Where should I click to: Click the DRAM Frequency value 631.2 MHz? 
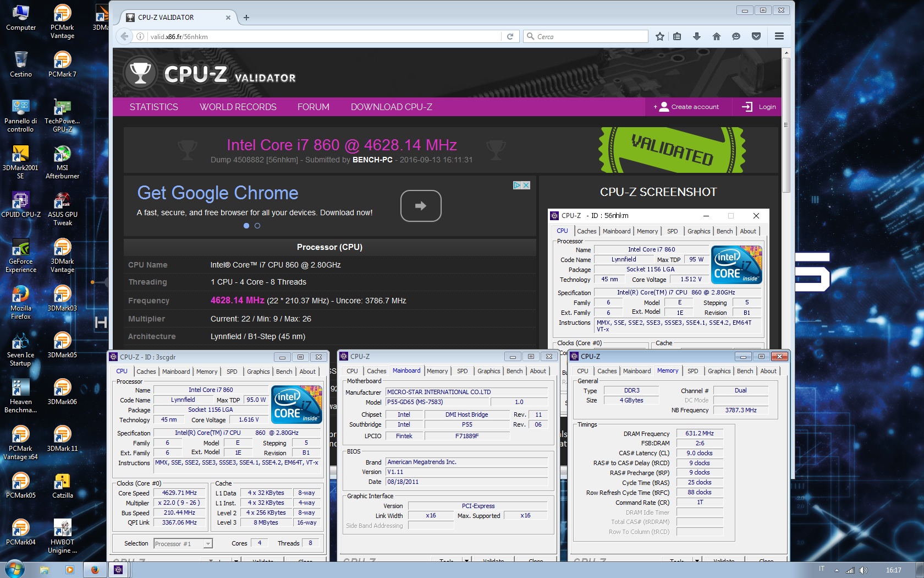point(700,434)
